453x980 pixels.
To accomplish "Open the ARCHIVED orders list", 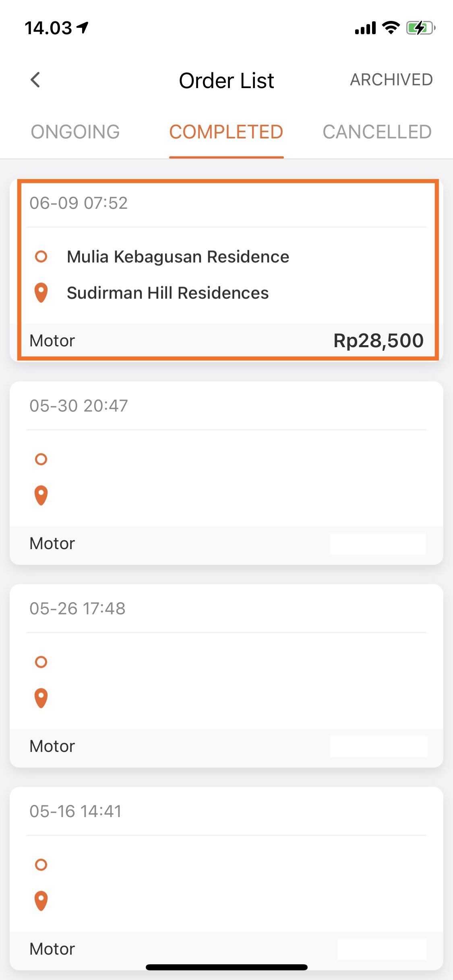I will 391,80.
